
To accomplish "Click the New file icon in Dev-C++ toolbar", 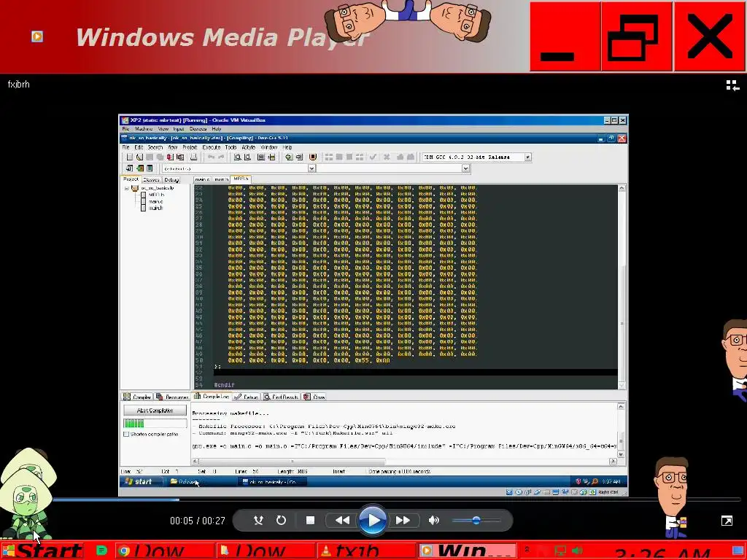I will click(129, 157).
